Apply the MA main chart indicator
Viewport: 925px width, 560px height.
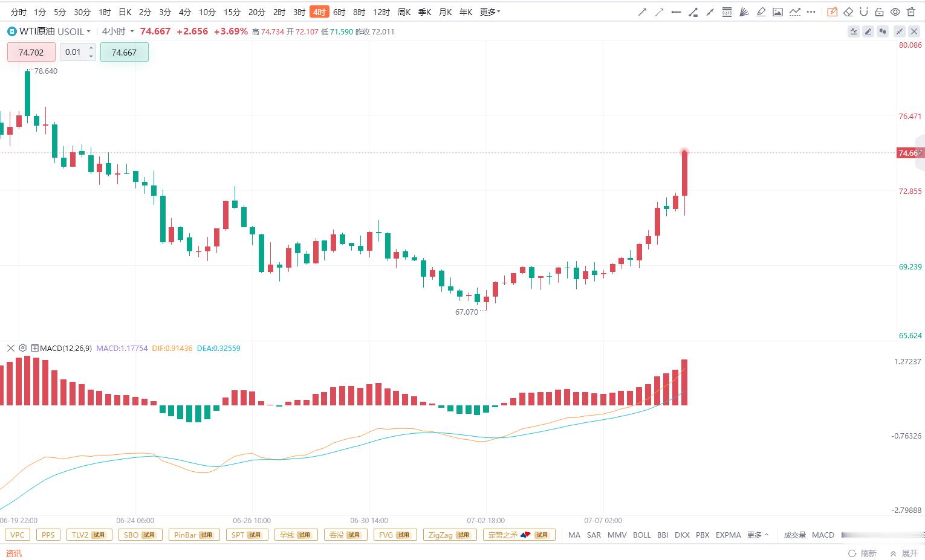point(574,535)
